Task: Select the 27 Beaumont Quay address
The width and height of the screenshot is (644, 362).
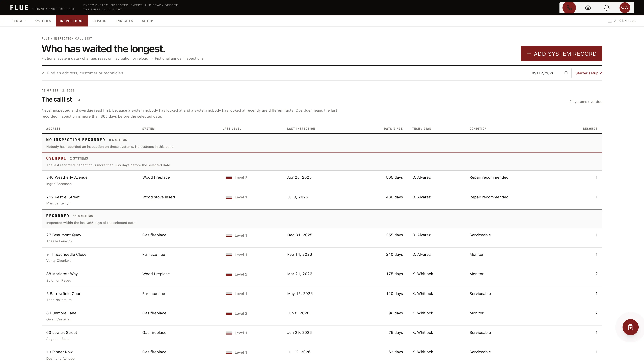Action: (x=64, y=235)
